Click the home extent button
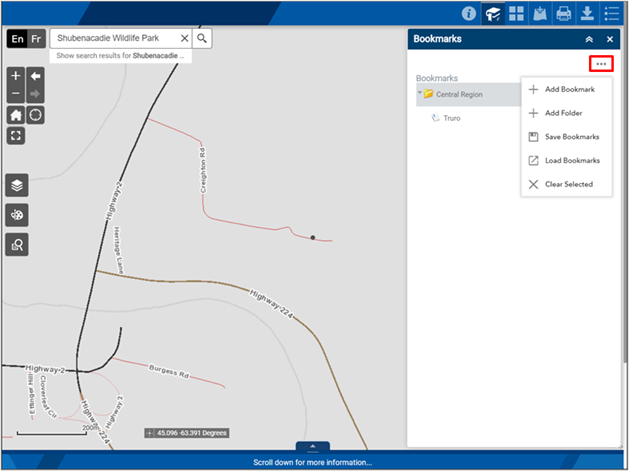 point(16,115)
